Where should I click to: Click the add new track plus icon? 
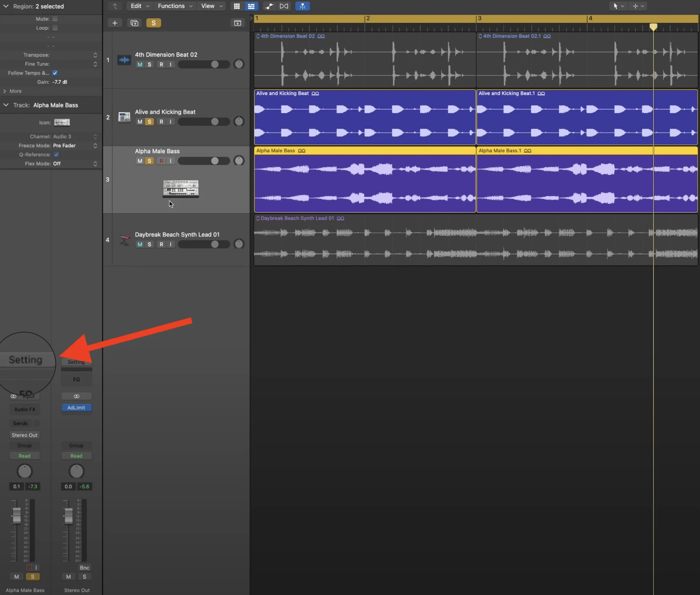click(x=115, y=23)
